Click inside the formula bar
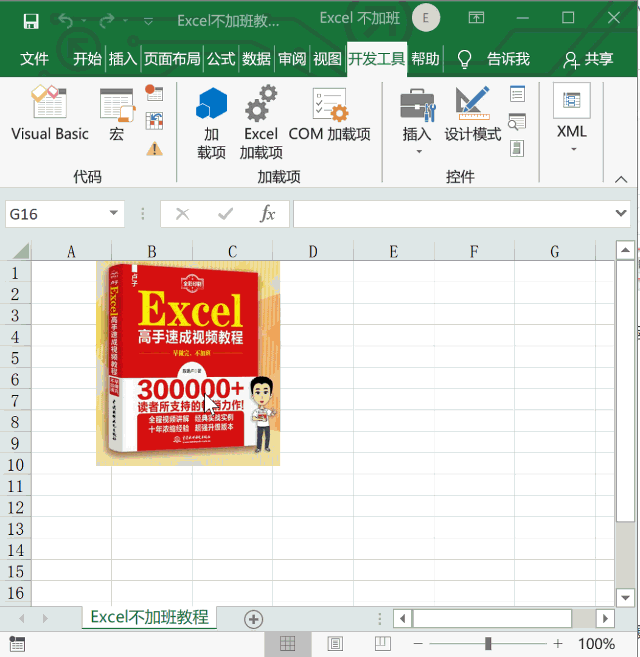Screen dimensions: 640x657 453,214
